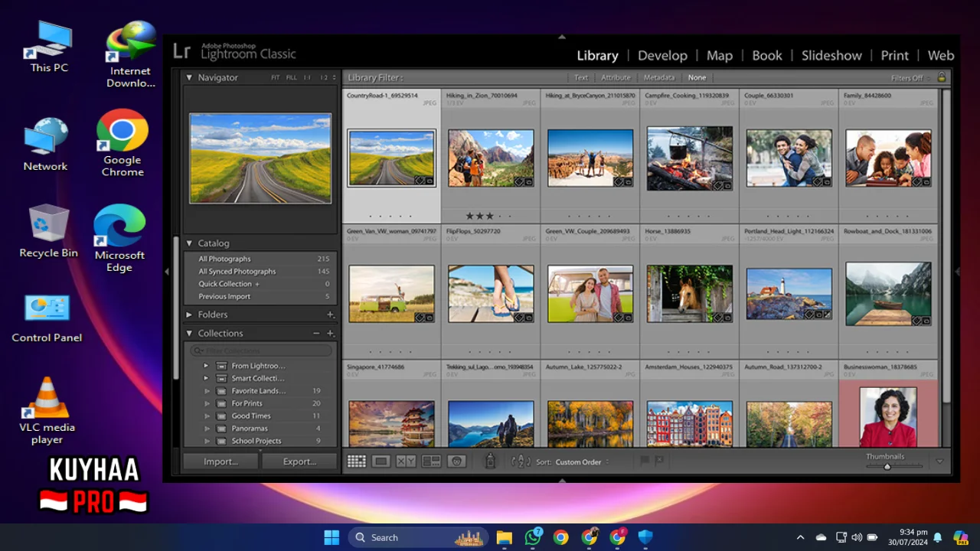Select None in Library Filter bar
Viewport: 980px width, 551px height.
697,77
